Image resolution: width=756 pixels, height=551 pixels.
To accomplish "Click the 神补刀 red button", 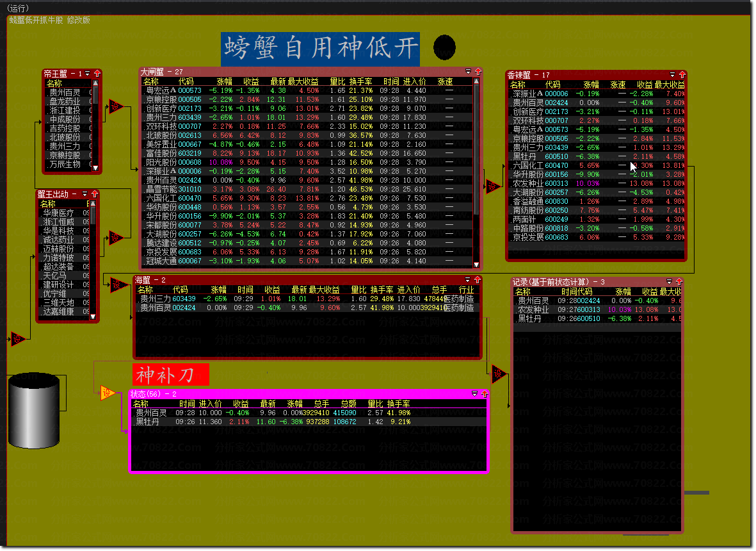I will point(171,374).
